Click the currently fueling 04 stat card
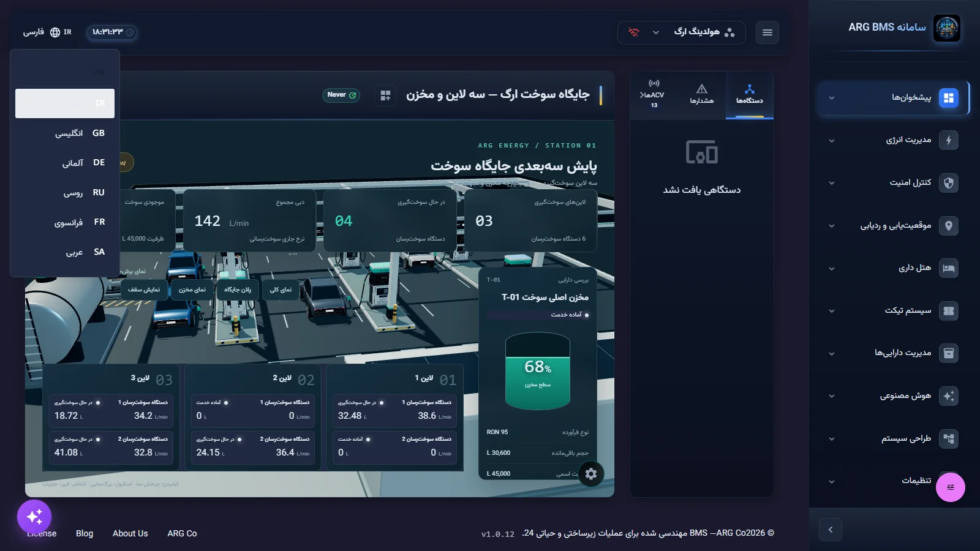Image resolution: width=980 pixels, height=551 pixels. pyautogui.click(x=390, y=220)
